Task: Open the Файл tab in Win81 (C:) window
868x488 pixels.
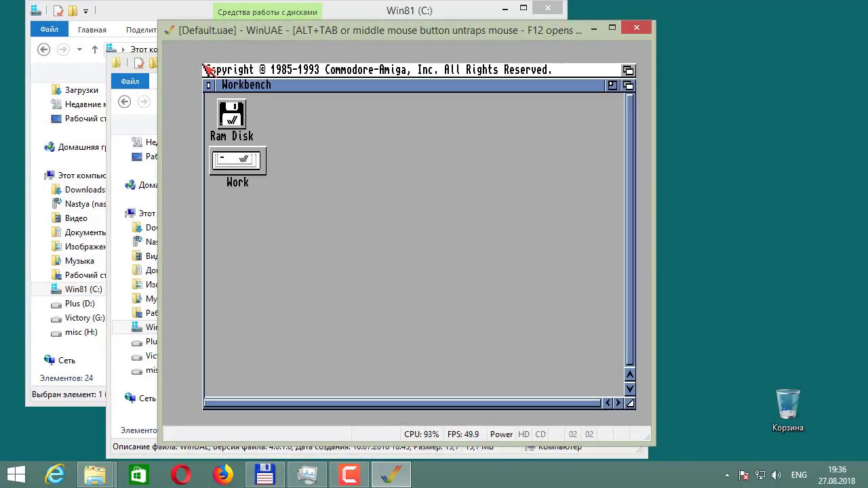Action: [x=49, y=30]
